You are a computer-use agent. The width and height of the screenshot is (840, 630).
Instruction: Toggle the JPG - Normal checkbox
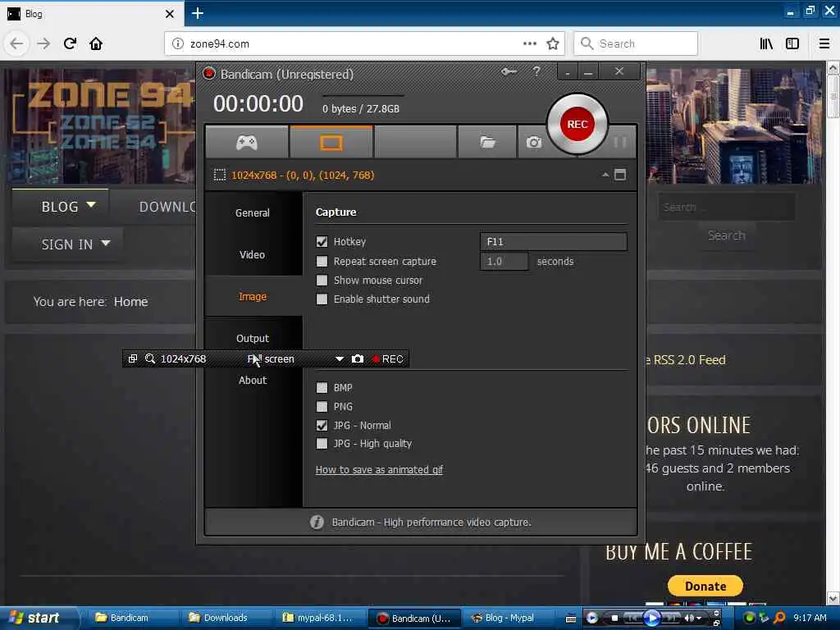pos(322,426)
